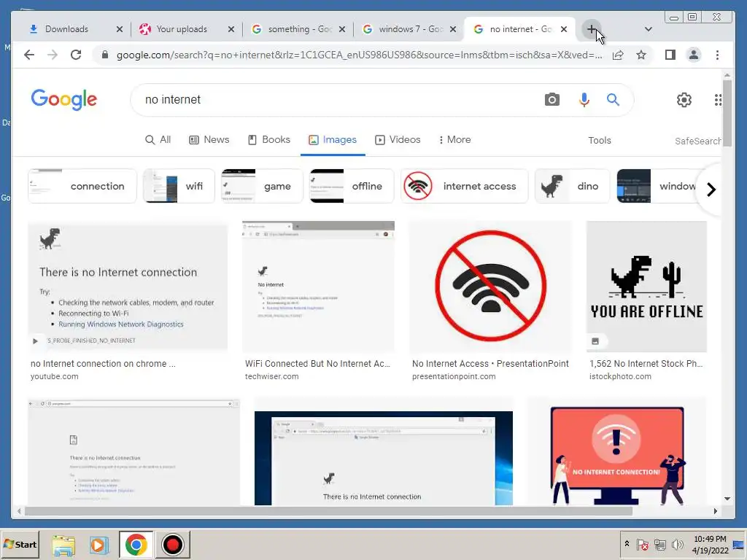Go to Google homepage logo
The image size is (747, 560).
point(64,99)
